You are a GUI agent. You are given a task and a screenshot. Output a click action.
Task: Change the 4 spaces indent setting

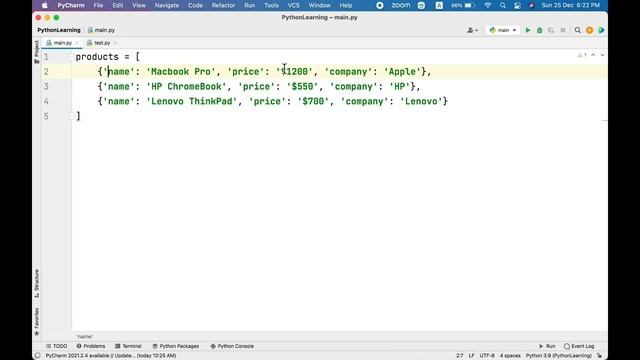pyautogui.click(x=510, y=356)
